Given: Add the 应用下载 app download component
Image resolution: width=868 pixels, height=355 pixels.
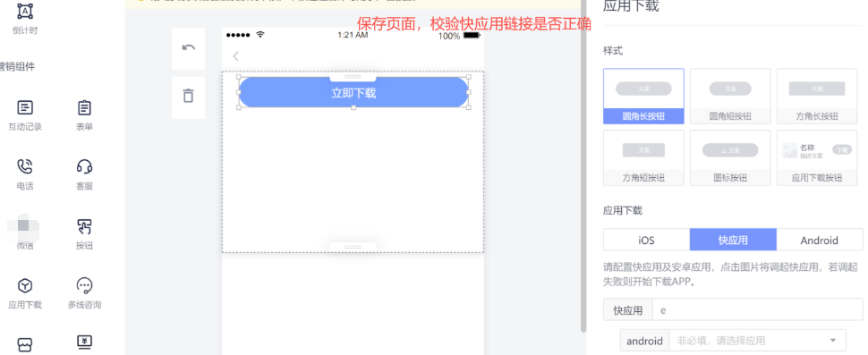Looking at the screenshot, I should 25,293.
